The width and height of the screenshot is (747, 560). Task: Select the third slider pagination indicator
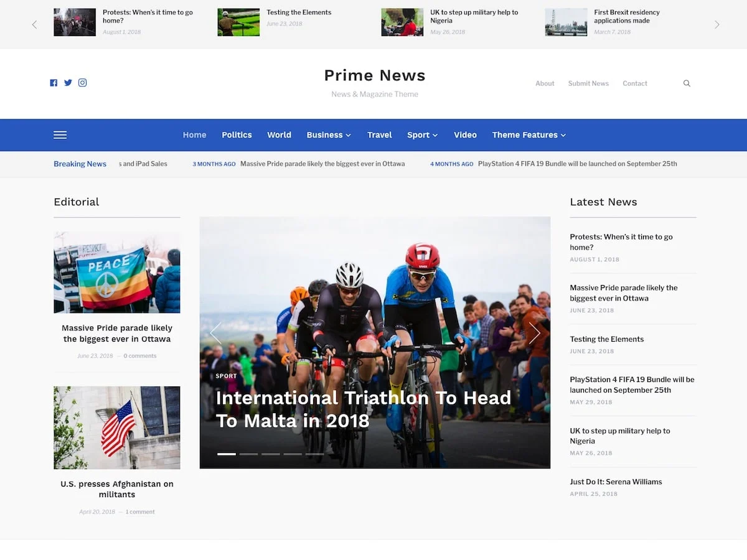[271, 454]
